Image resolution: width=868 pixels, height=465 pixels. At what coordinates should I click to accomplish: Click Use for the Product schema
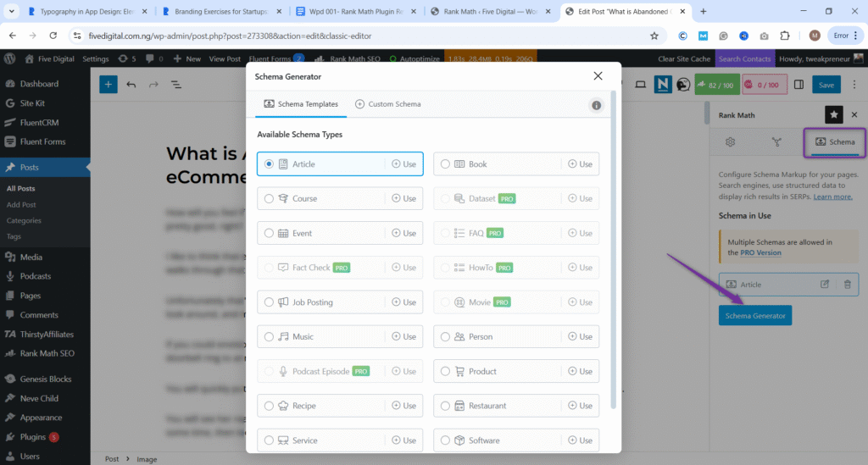(x=580, y=371)
